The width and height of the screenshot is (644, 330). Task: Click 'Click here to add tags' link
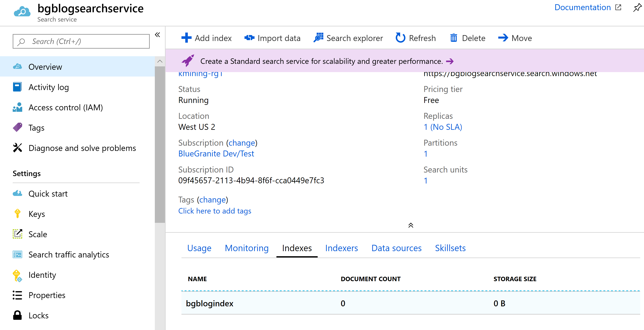(215, 211)
